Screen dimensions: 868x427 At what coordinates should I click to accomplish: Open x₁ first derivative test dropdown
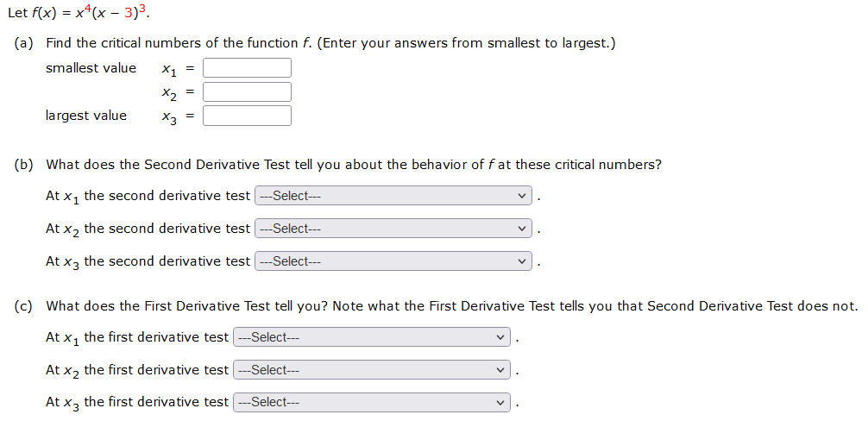coord(372,336)
